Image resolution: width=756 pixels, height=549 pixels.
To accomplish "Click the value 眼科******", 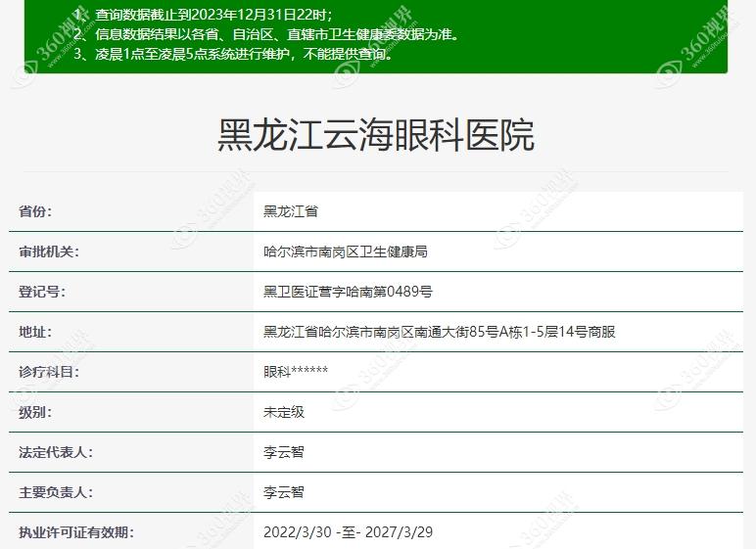I will (296, 372).
